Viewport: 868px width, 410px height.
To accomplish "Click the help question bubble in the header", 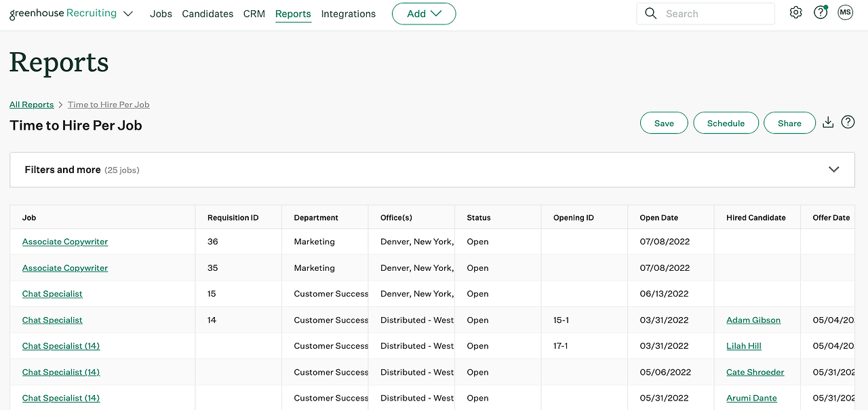I will (820, 12).
